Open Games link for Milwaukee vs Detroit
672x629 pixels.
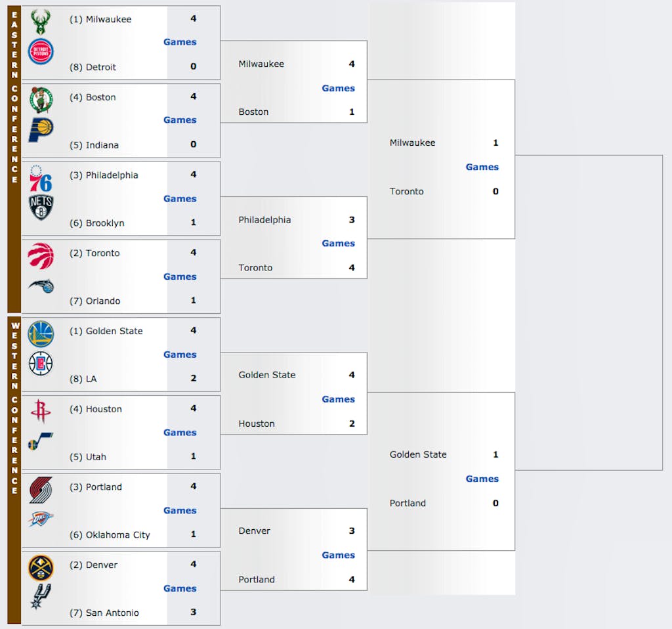pyautogui.click(x=180, y=42)
